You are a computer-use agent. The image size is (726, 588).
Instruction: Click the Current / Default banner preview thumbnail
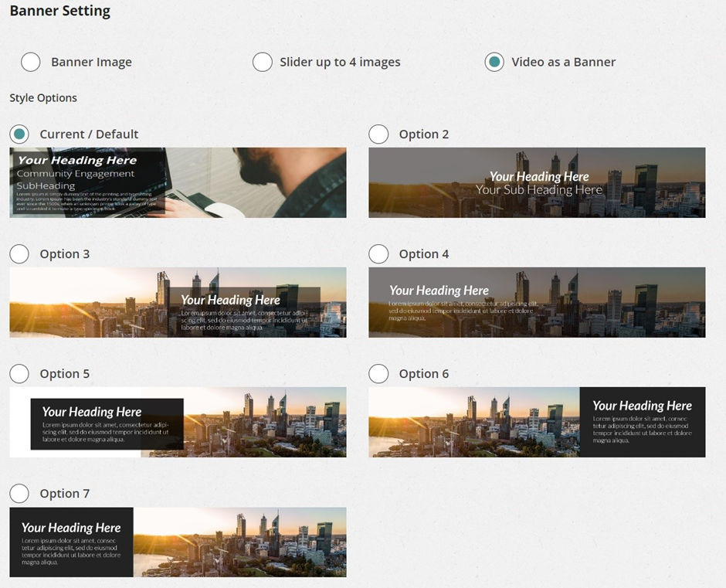178,183
